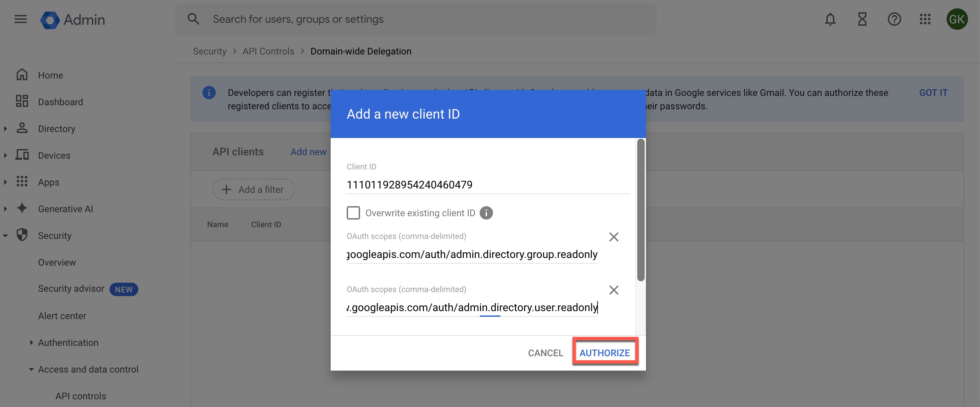This screenshot has width=980, height=407.
Task: Cancel adding the new client ID
Action: [545, 353]
